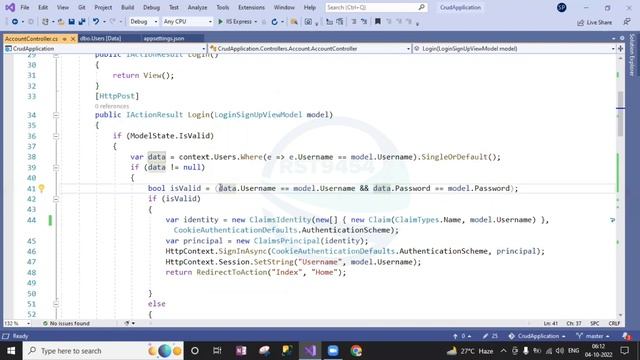
Task: Open the IIS Express dropdown arrow
Action: tap(256, 22)
